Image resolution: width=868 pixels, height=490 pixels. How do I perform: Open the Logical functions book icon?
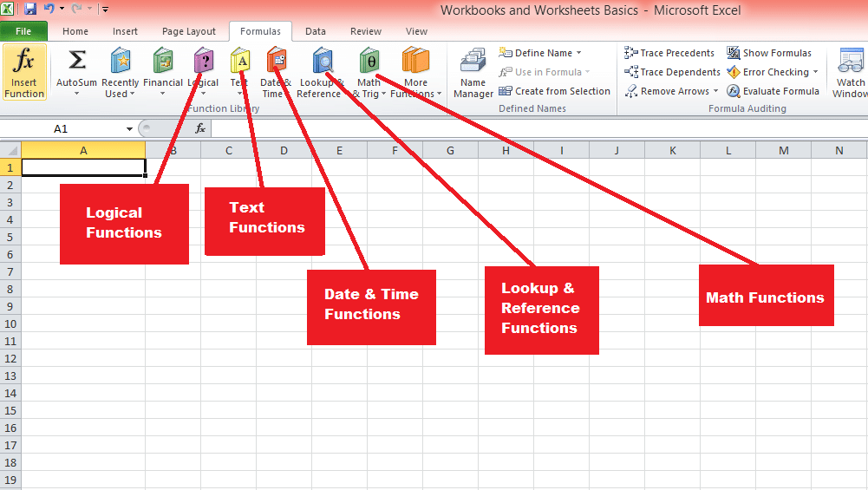204,60
